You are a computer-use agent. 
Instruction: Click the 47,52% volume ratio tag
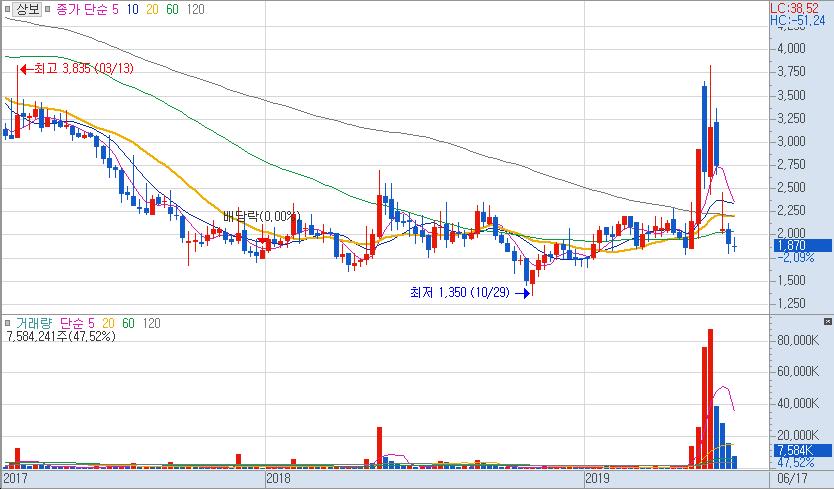(796, 462)
